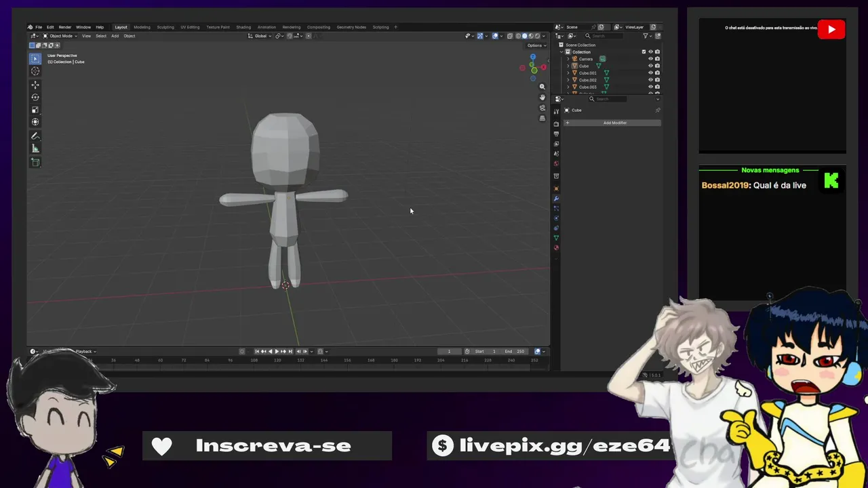Open the Output properties tab
Screen dimensions: 868x488
556,134
